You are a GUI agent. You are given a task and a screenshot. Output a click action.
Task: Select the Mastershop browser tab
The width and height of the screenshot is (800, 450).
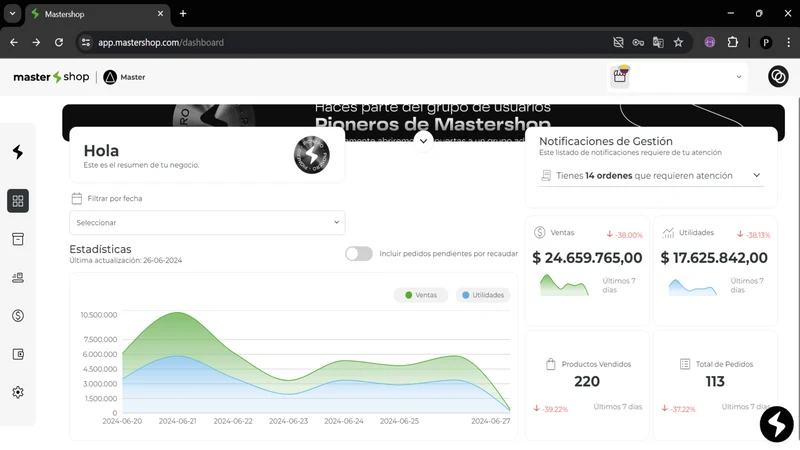click(x=97, y=14)
